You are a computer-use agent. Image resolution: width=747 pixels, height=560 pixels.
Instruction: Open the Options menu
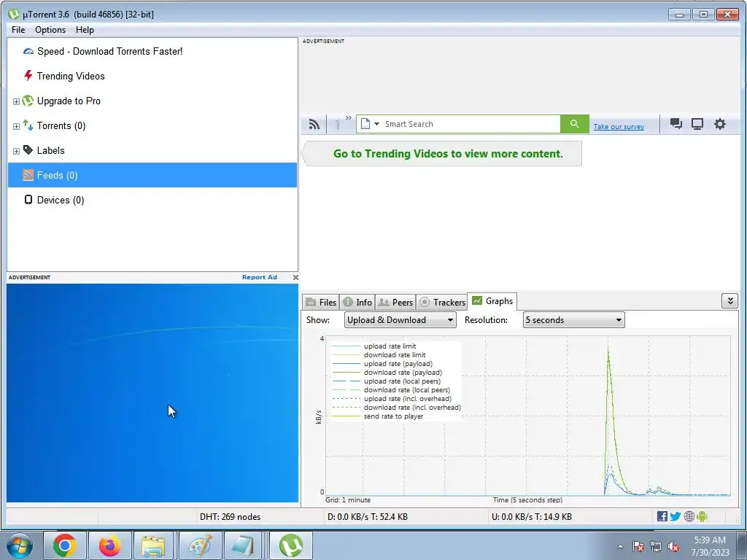point(50,29)
